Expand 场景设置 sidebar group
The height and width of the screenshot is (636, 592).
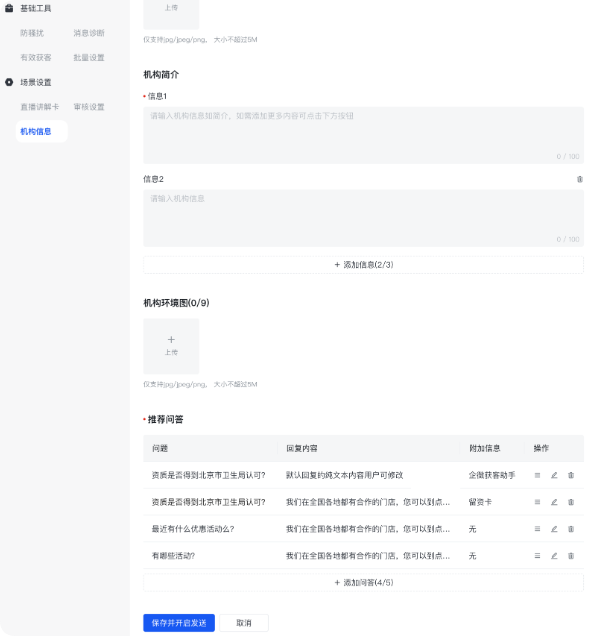click(x=36, y=82)
